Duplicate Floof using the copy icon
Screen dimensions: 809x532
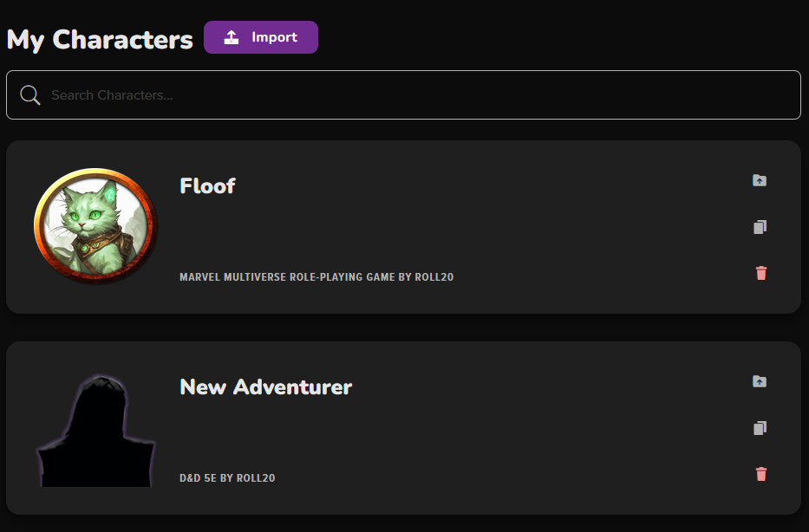760,227
